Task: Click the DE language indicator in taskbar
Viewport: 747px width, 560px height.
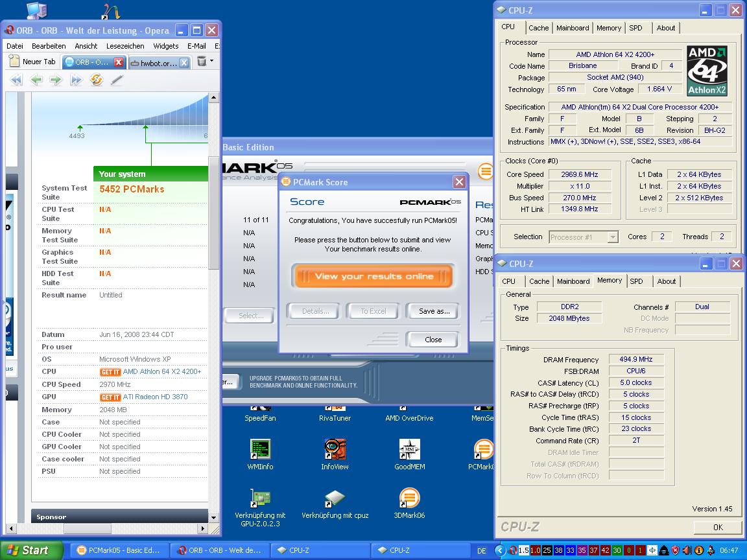Action: coord(482,550)
